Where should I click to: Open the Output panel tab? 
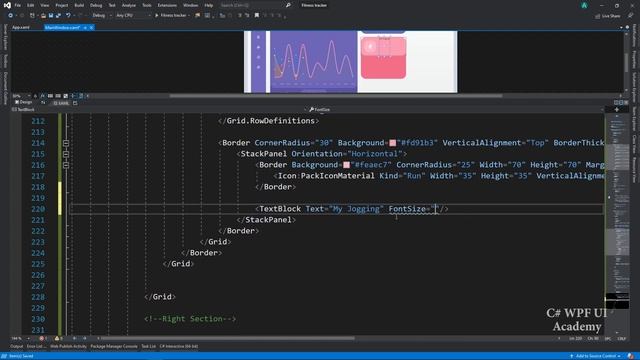point(17,347)
